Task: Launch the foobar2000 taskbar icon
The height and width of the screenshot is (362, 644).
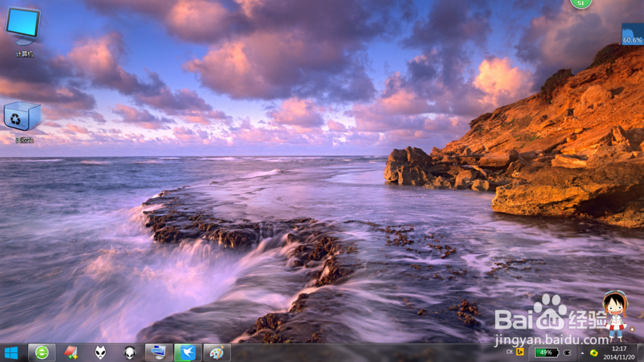Action: 100,353
